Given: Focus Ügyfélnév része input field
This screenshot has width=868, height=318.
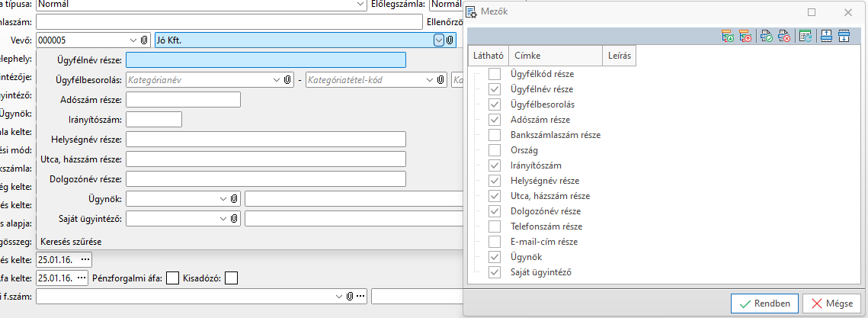Looking at the screenshot, I should tap(266, 59).
